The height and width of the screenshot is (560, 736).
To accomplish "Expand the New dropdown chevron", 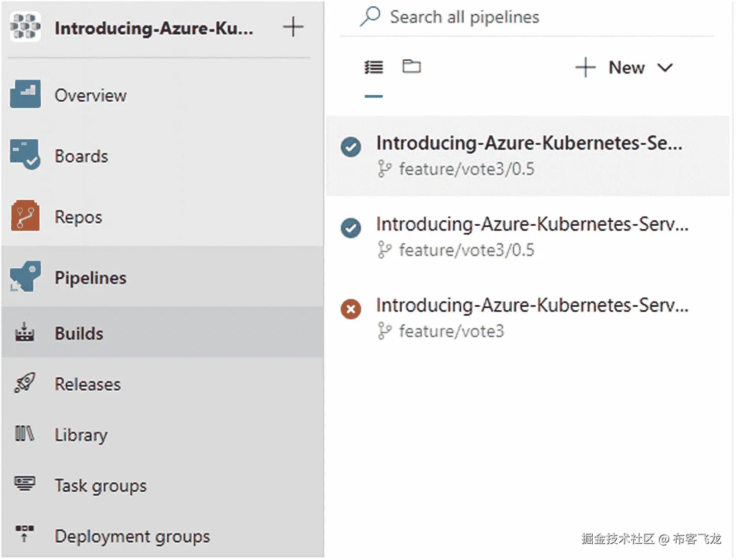I will click(x=665, y=68).
